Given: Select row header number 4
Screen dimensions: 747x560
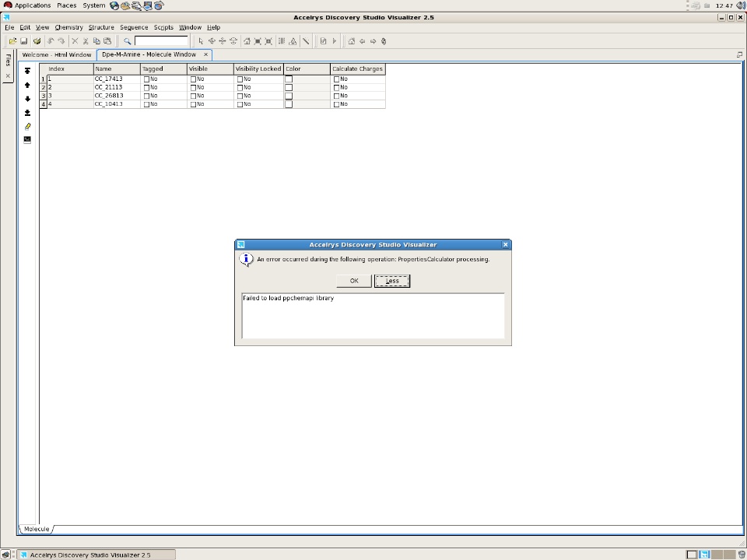Looking at the screenshot, I should pyautogui.click(x=44, y=104).
